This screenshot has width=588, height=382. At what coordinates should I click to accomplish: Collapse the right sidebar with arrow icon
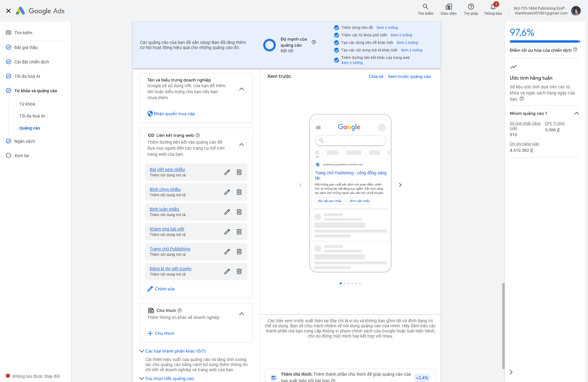coord(511,372)
